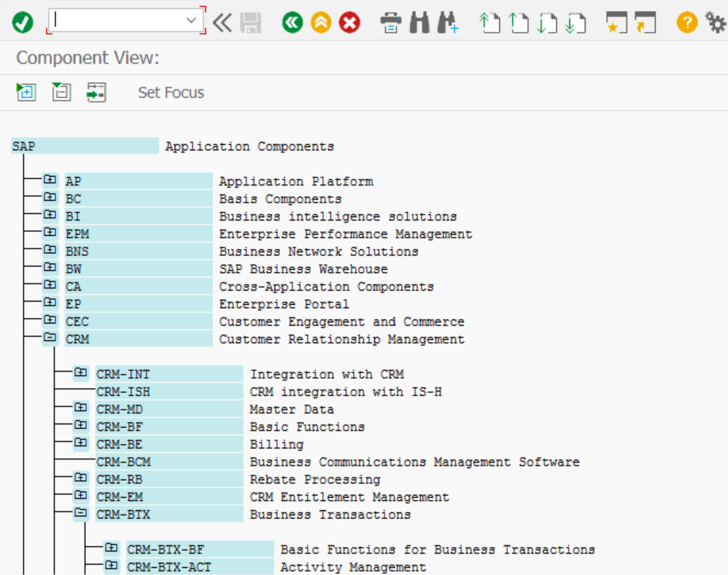Viewport: 728px width, 575px height.
Task: Click 'Basic Functions for Business Transactions' text
Action: pos(438,549)
